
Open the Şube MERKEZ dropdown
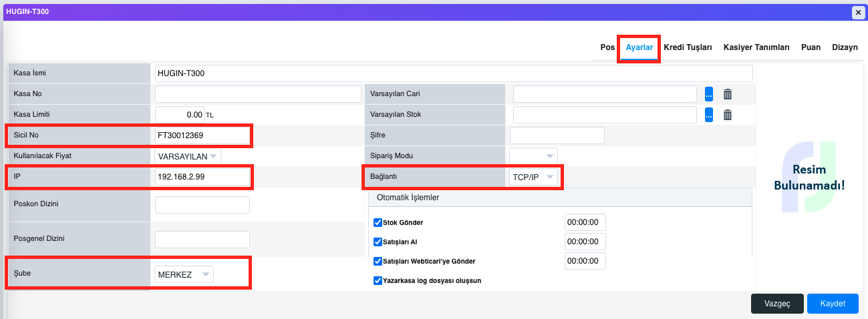pyautogui.click(x=184, y=274)
